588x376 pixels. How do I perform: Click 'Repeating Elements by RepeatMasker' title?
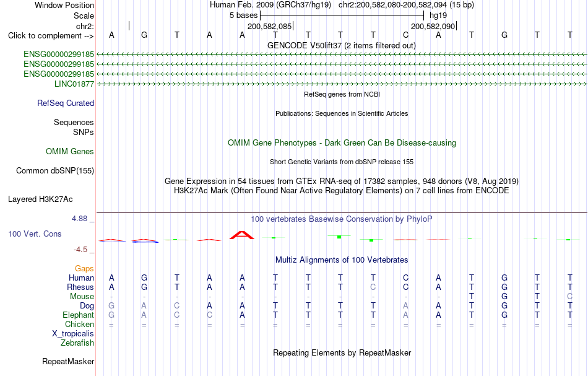click(x=342, y=352)
